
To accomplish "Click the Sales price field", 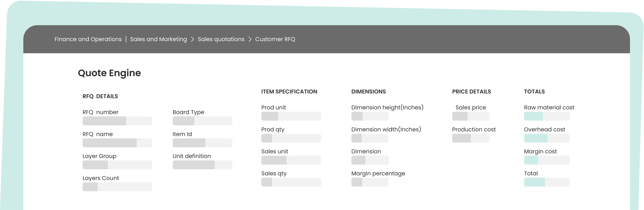I will [x=470, y=116].
